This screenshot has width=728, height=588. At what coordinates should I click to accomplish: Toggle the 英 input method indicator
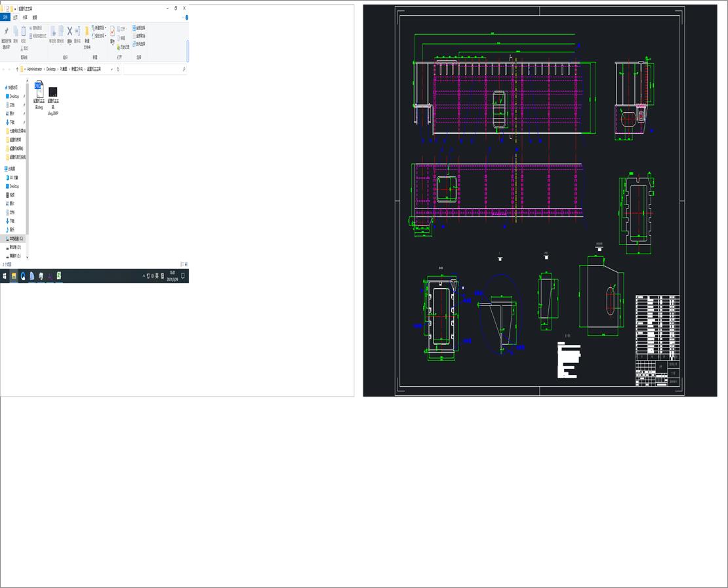[x=157, y=276]
